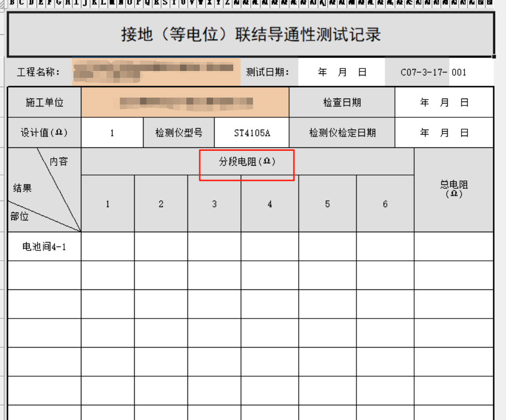
Task: Select the diagonal header cell with 内容 结果 部位
Action: pos(44,190)
